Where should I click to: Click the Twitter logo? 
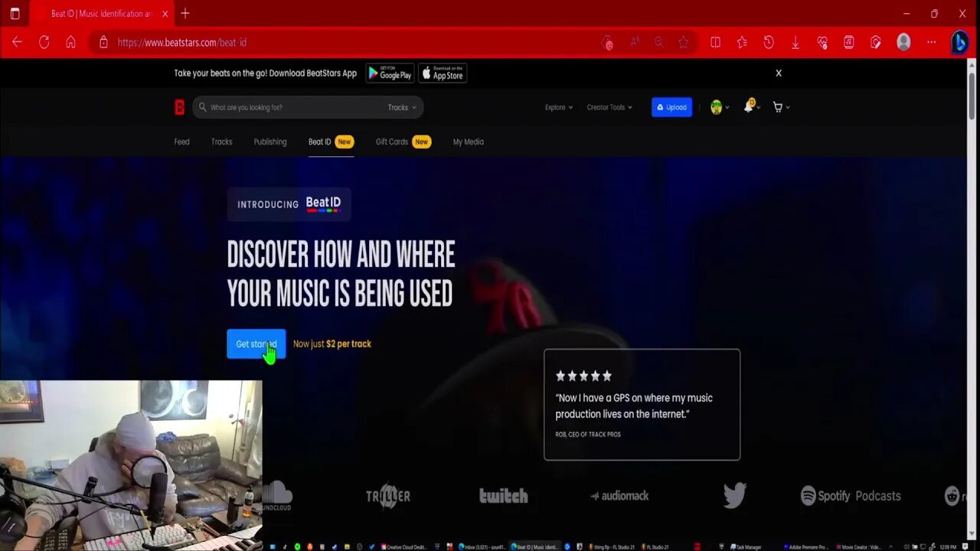pos(734,495)
